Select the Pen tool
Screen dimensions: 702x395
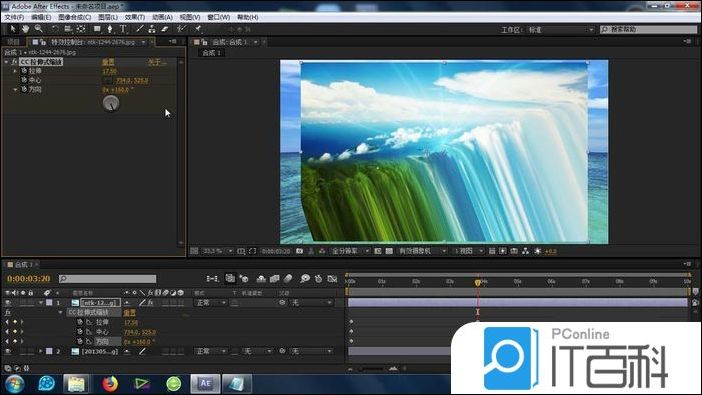point(110,29)
